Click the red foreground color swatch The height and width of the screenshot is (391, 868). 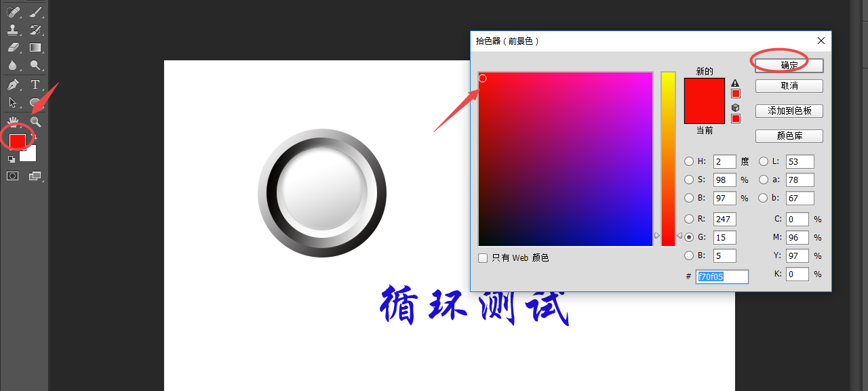(18, 141)
